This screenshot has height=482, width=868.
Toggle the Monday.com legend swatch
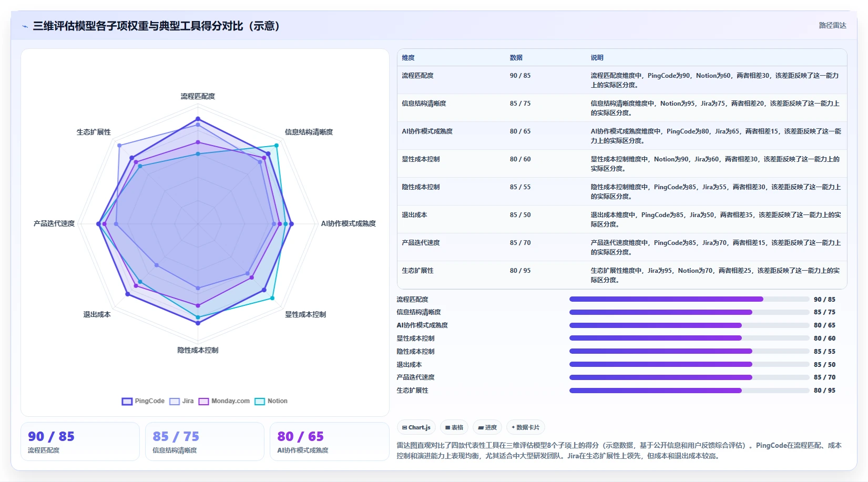pos(203,401)
